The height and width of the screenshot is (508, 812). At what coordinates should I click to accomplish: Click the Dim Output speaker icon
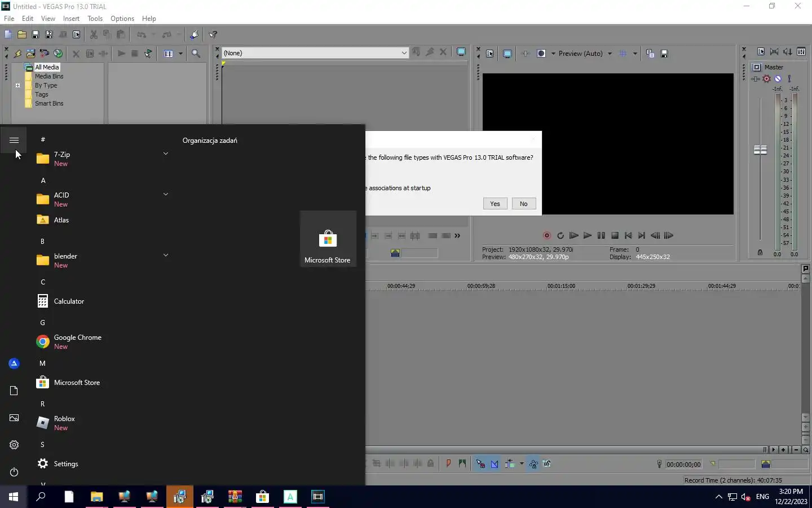point(788,52)
